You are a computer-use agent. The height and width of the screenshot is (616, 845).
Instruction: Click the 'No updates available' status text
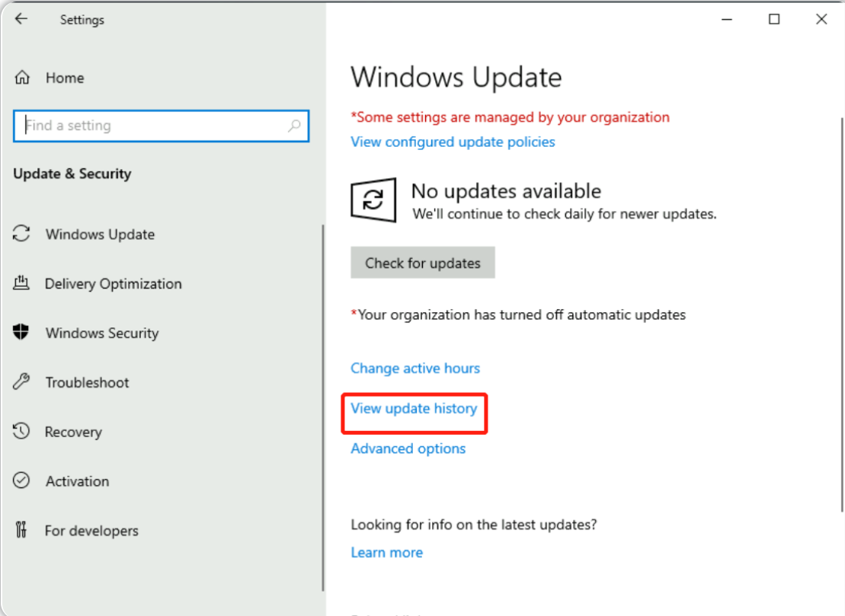pyautogui.click(x=506, y=191)
